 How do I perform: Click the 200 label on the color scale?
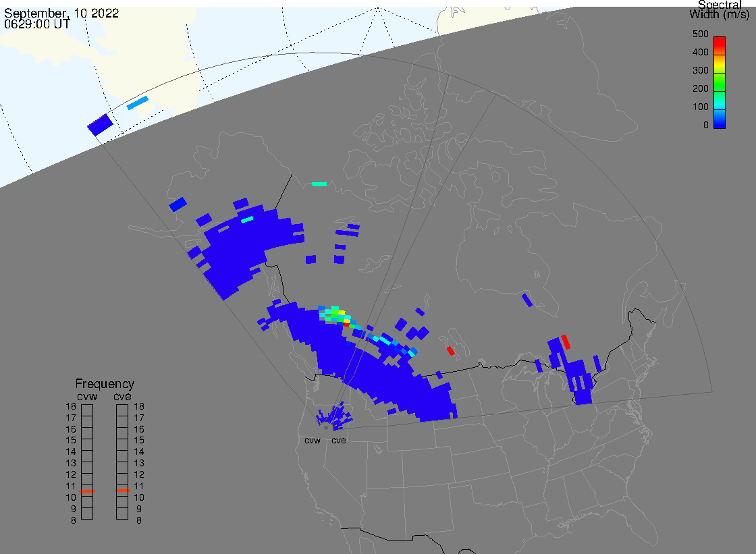click(700, 88)
